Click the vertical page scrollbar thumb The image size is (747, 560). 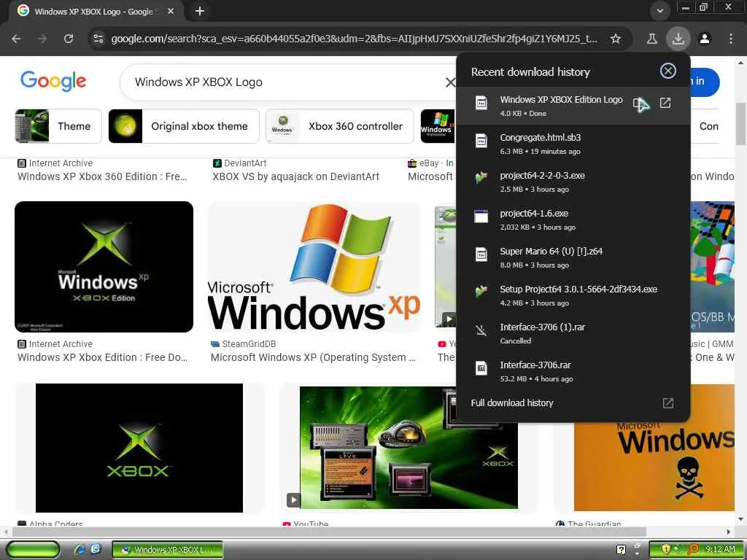[741, 122]
